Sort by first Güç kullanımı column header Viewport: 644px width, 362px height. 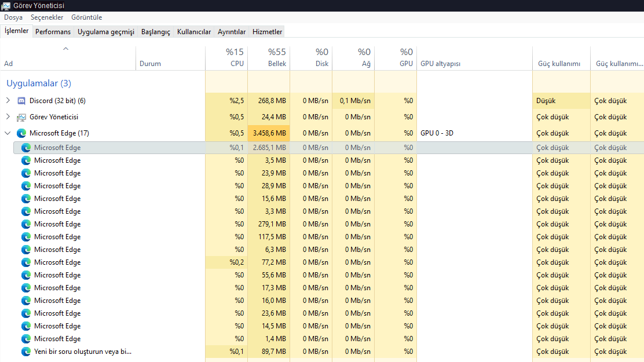click(x=561, y=58)
